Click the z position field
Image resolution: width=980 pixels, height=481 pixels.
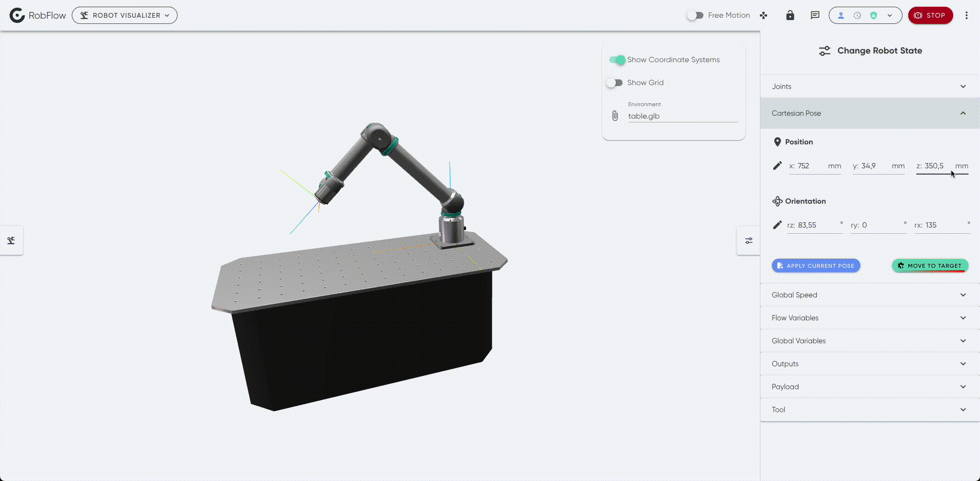pos(942,166)
